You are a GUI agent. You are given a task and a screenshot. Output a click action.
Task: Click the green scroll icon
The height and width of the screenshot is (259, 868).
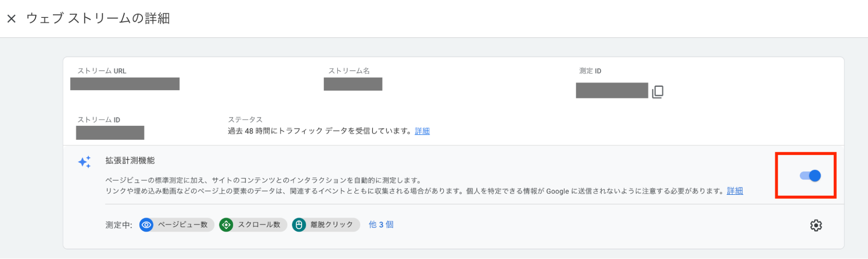[226, 225]
